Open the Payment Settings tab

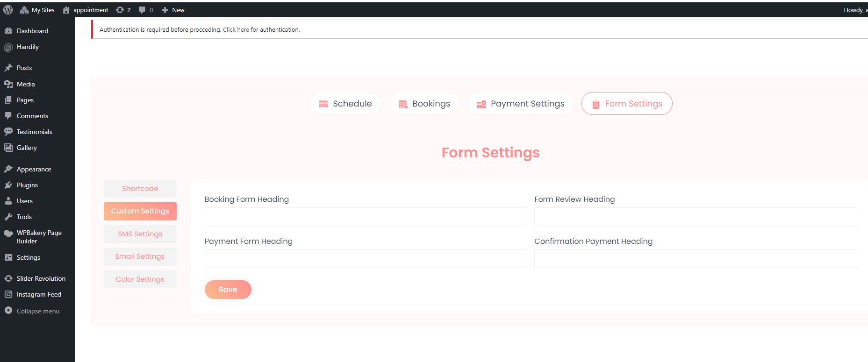[520, 104]
